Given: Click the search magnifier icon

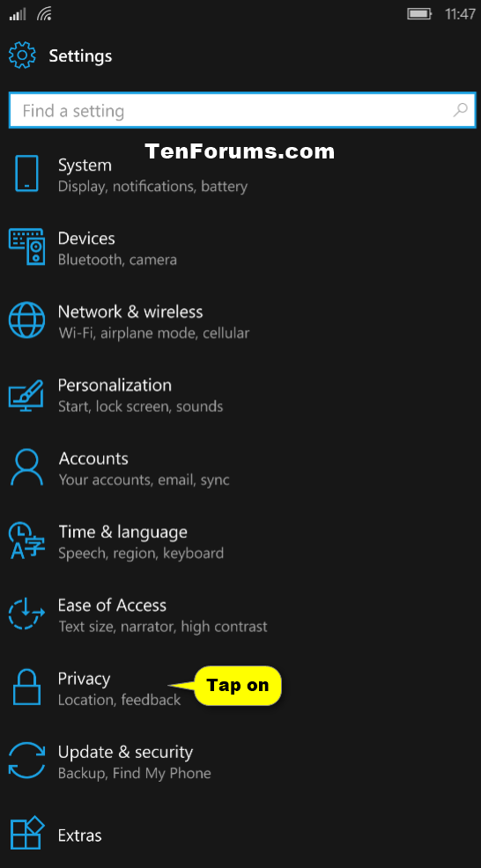Looking at the screenshot, I should click(460, 110).
